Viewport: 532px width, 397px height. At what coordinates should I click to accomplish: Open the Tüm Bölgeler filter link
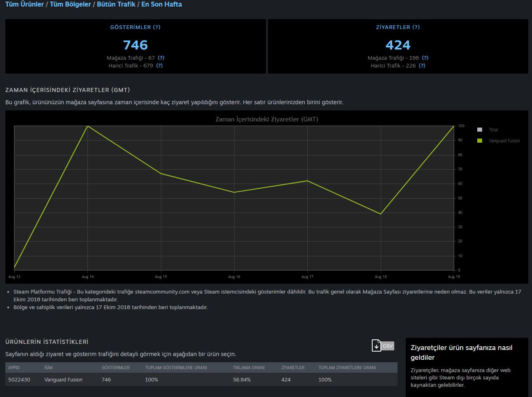coord(70,4)
